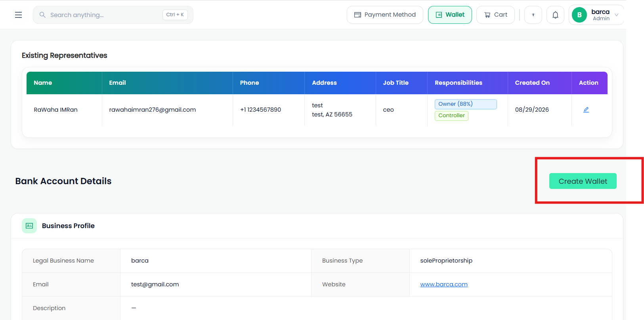Image resolution: width=644 pixels, height=320 pixels.
Task: Click the Create Wallet button
Action: [583, 181]
